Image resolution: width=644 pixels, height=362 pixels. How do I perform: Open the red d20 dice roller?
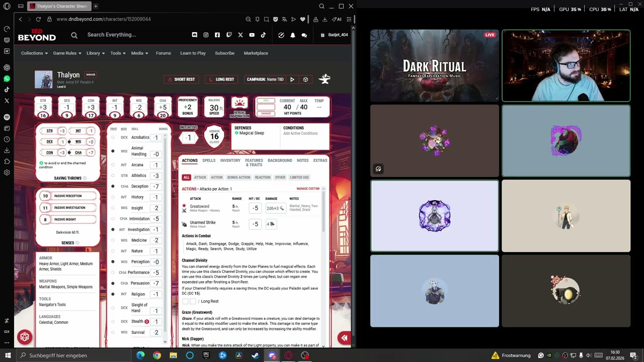[25, 337]
